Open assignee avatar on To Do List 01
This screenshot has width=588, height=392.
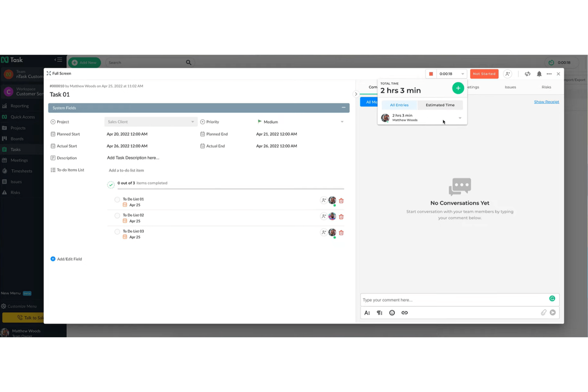(x=332, y=200)
